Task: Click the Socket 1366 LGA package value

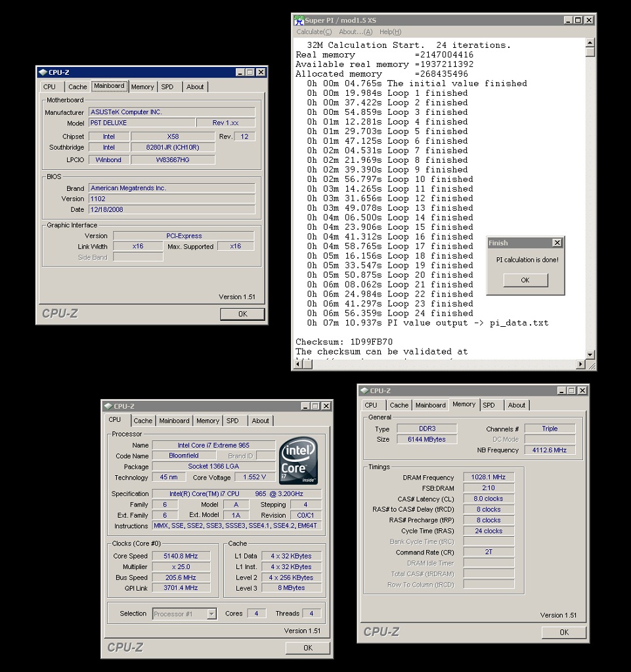Action: pos(213,467)
